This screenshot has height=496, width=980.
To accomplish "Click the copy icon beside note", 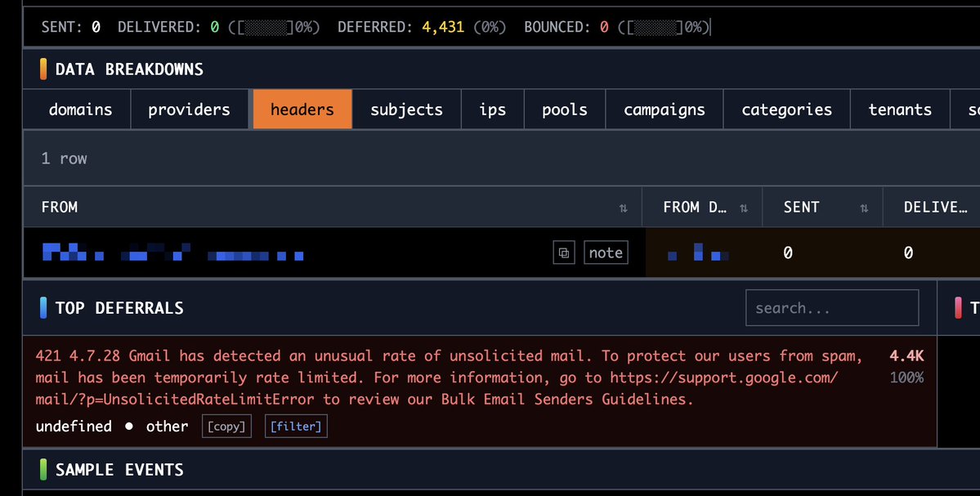I will click(x=564, y=252).
